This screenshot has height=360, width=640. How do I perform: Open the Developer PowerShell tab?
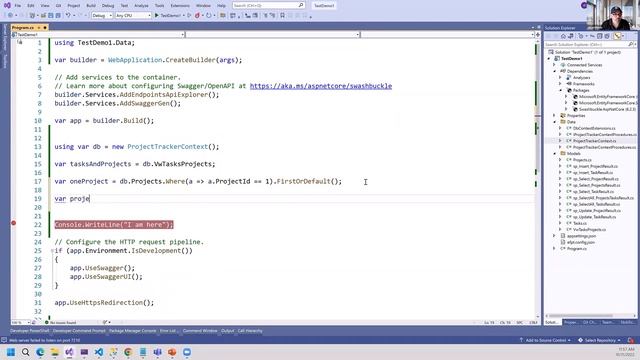coord(29,331)
